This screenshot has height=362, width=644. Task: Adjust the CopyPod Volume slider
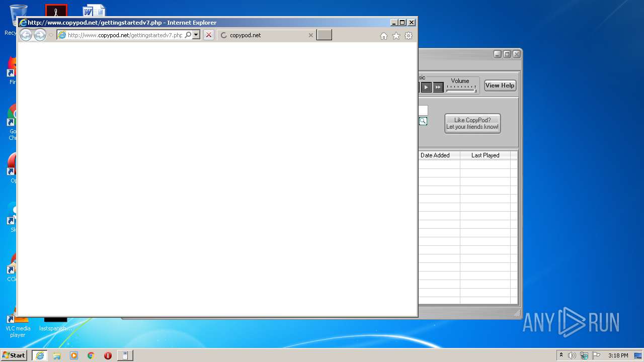point(461,89)
